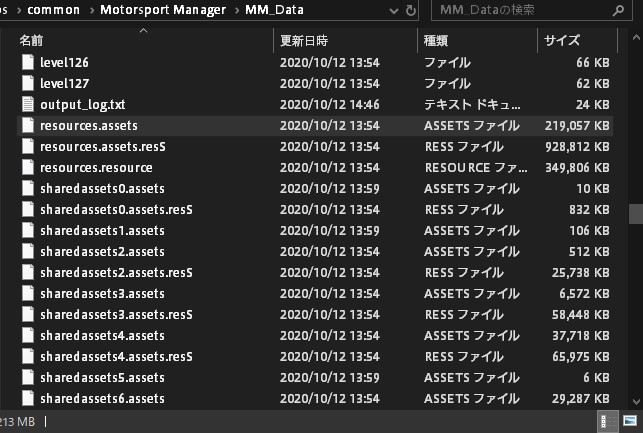The image size is (643, 433).
Task: Select resources.assets file name
Action: (89, 125)
